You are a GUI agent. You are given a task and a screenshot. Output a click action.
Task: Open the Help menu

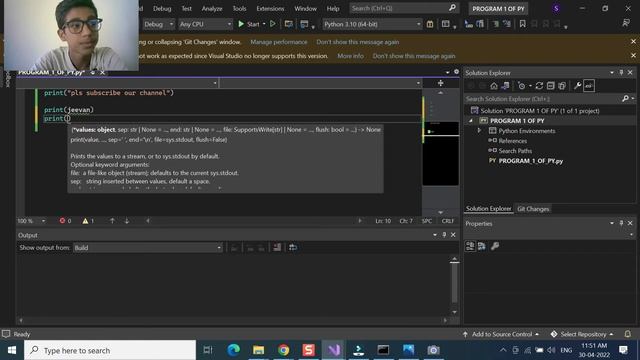pos(333,9)
